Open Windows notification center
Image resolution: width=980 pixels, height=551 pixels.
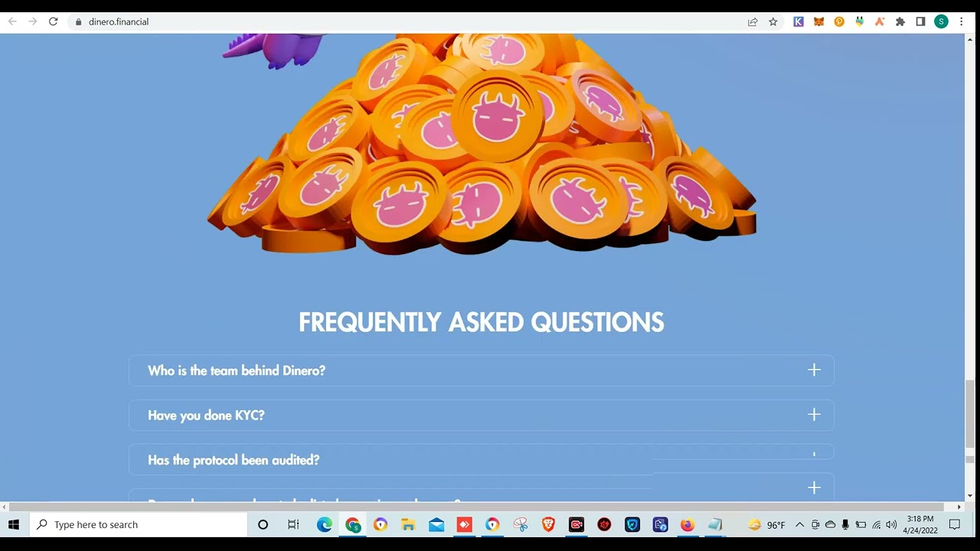955,524
